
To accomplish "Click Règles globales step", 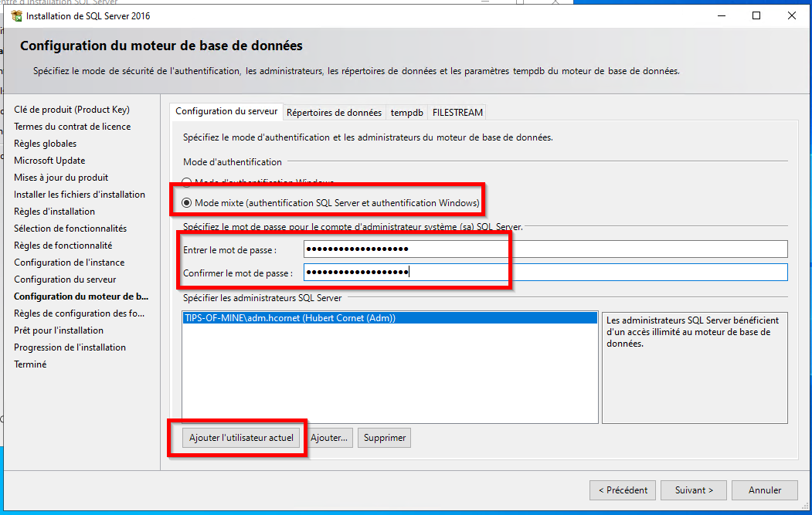I will click(45, 144).
